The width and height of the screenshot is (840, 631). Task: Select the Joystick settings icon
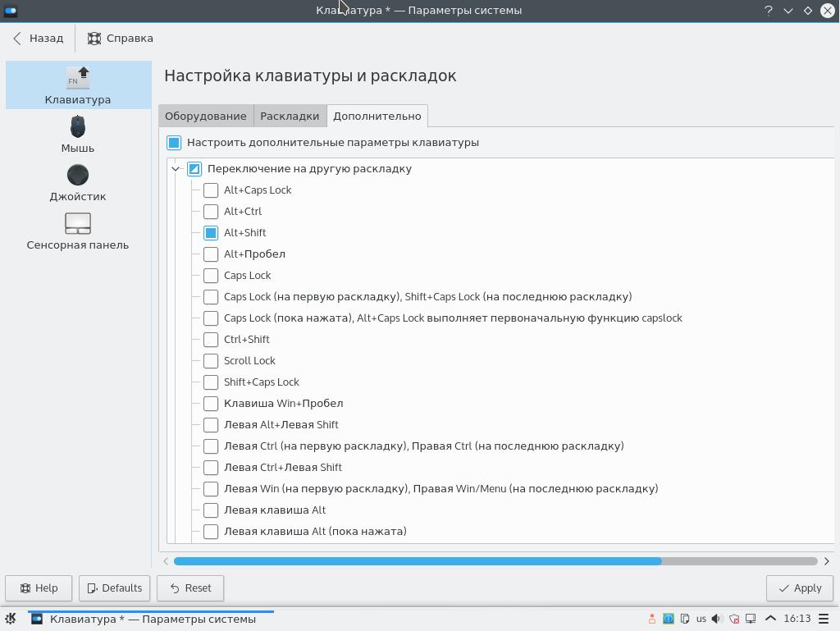tap(78, 182)
